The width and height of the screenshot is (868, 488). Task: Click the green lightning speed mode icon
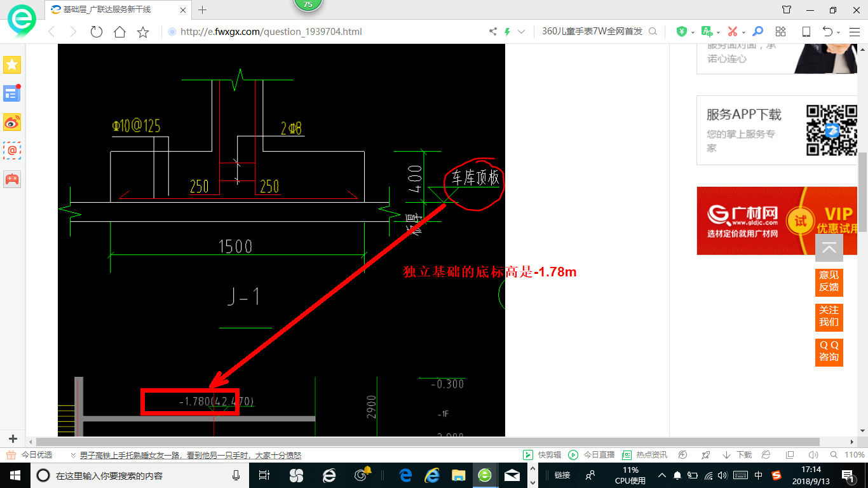tap(507, 32)
